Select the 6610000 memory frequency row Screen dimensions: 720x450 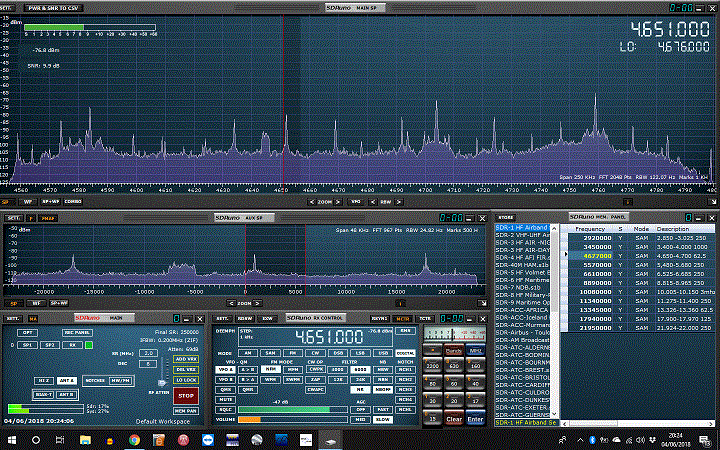coord(641,274)
